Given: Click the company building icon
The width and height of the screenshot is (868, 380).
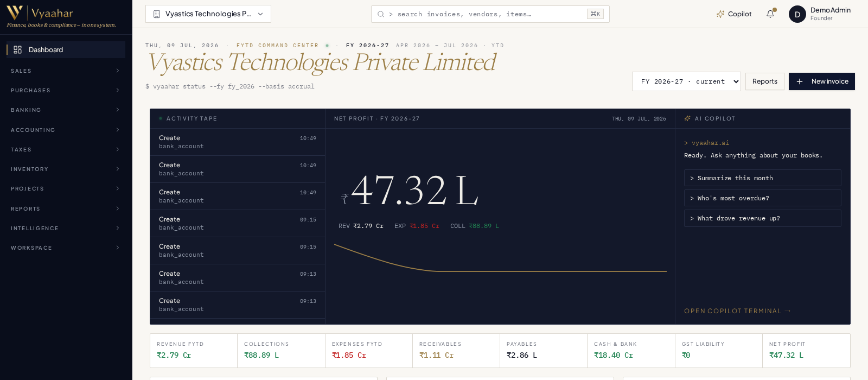Looking at the screenshot, I should [x=157, y=14].
